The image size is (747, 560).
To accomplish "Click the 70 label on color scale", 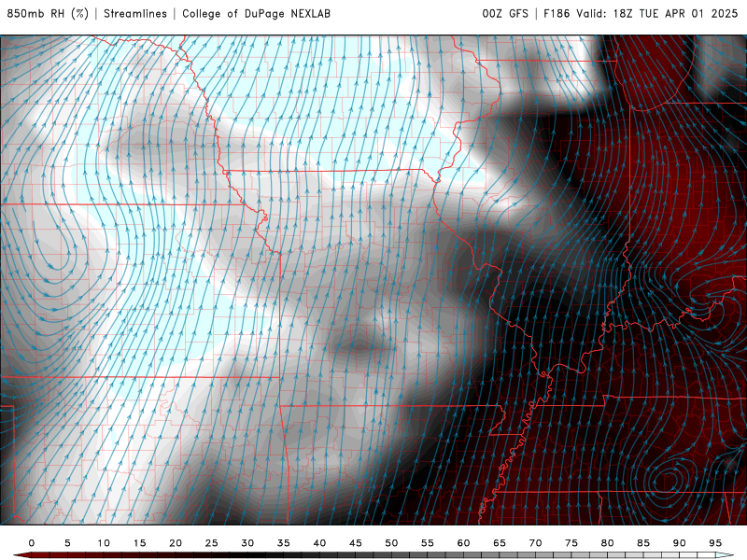I will (535, 543).
